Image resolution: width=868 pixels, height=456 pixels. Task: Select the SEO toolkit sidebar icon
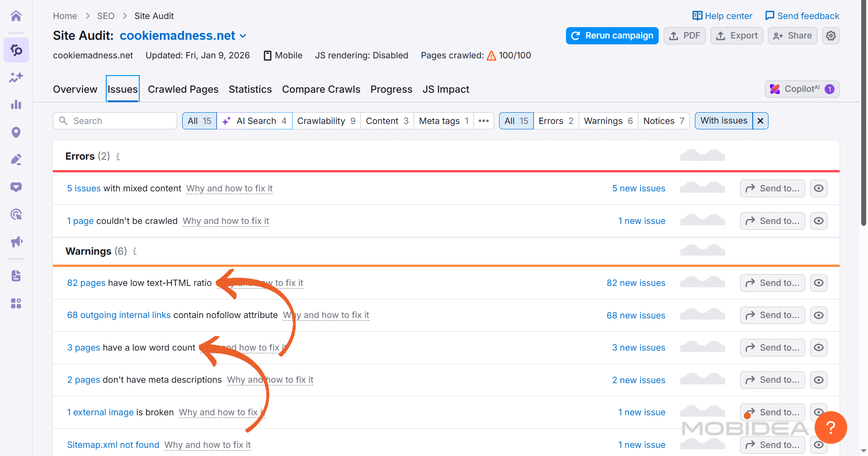[x=16, y=50]
